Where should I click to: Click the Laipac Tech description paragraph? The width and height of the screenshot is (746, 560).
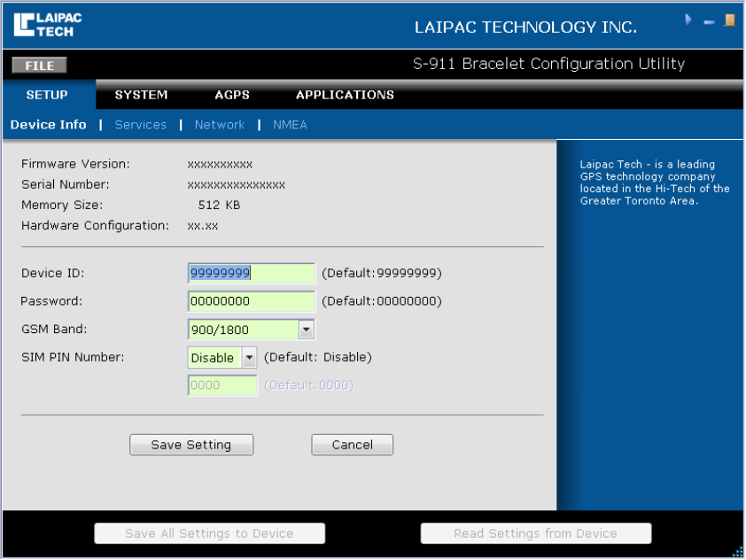[655, 183]
